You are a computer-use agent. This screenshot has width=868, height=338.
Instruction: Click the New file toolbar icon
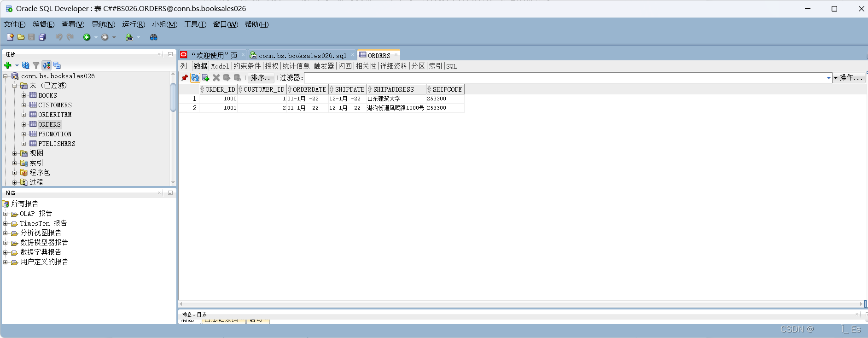click(10, 37)
